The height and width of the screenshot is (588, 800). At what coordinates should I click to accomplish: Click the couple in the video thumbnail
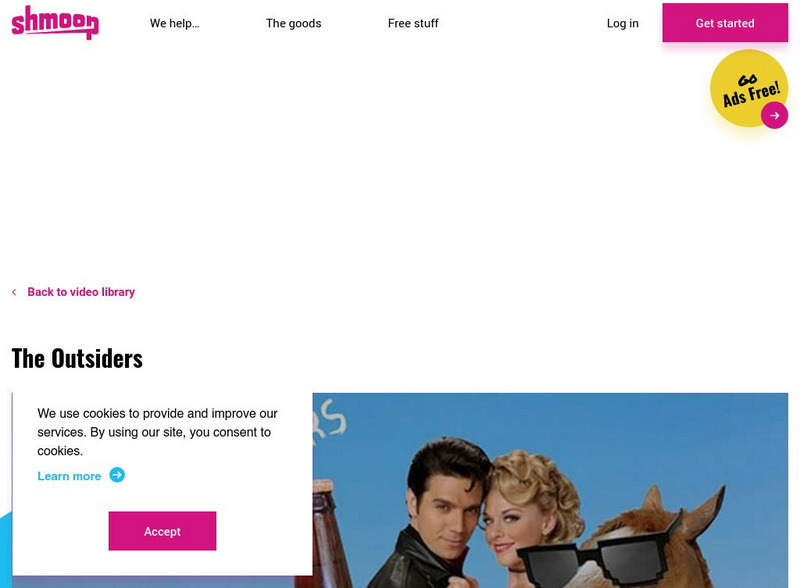point(485,516)
